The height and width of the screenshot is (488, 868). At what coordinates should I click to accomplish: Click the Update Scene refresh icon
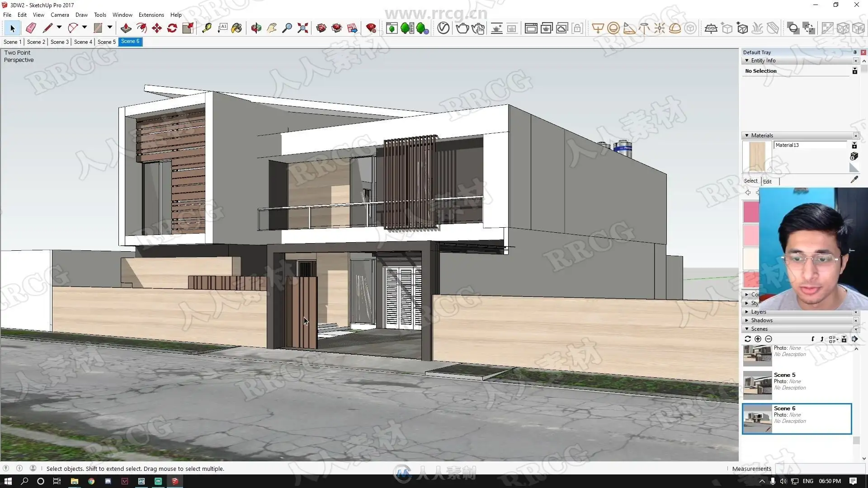(x=748, y=339)
